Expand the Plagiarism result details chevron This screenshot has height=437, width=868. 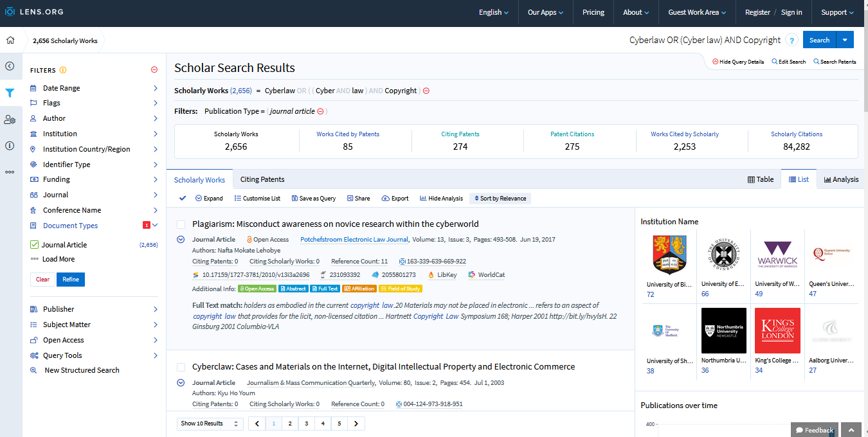(x=181, y=240)
